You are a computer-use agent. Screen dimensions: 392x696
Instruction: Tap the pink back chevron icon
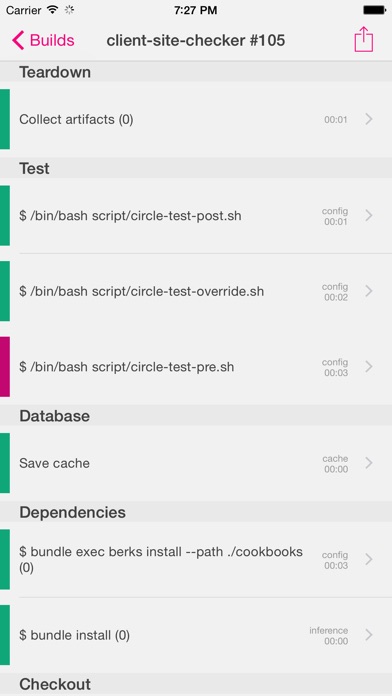click(18, 40)
